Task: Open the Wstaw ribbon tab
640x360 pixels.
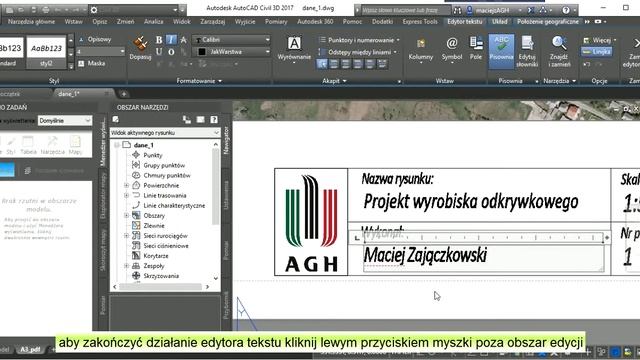Action: point(73,22)
